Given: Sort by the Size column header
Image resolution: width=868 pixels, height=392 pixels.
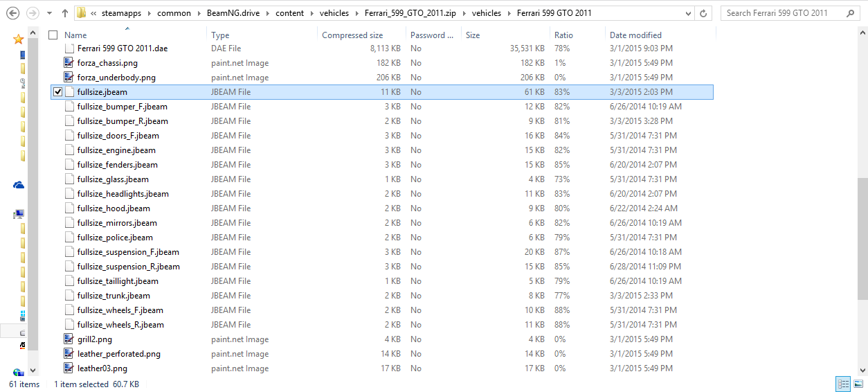Looking at the screenshot, I should click(x=473, y=35).
